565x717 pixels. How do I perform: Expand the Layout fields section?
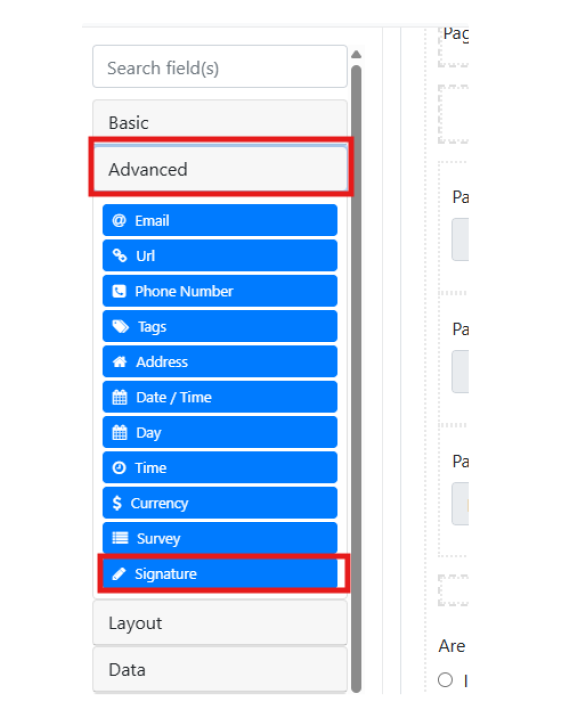click(220, 623)
